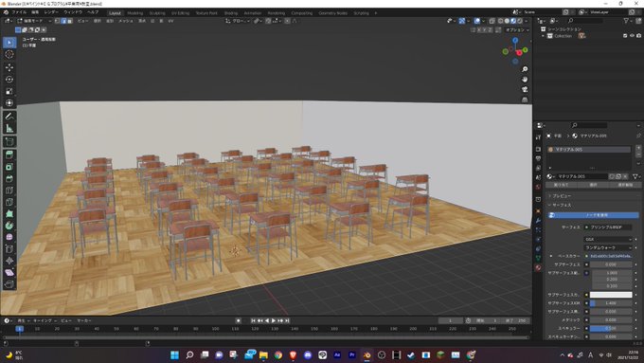Open the 編集モード mode dropdown
Image resolution: width=644 pixels, height=363 pixels.
point(34,21)
